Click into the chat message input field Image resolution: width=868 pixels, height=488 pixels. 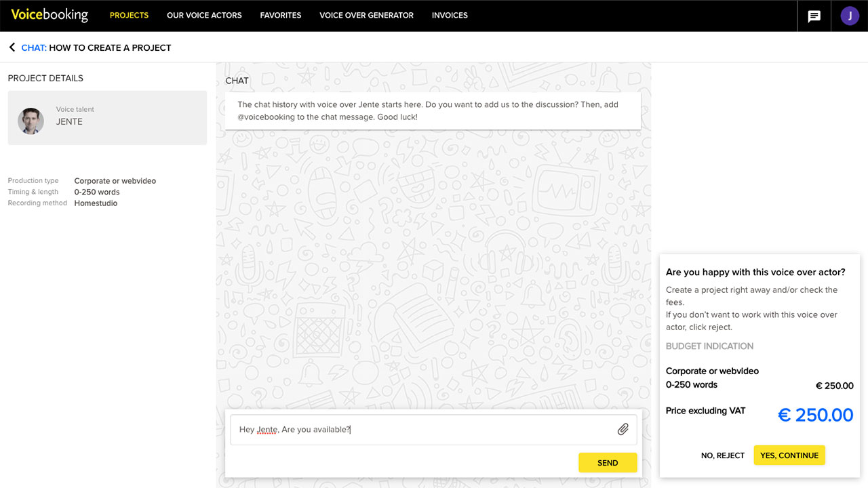tap(407, 429)
